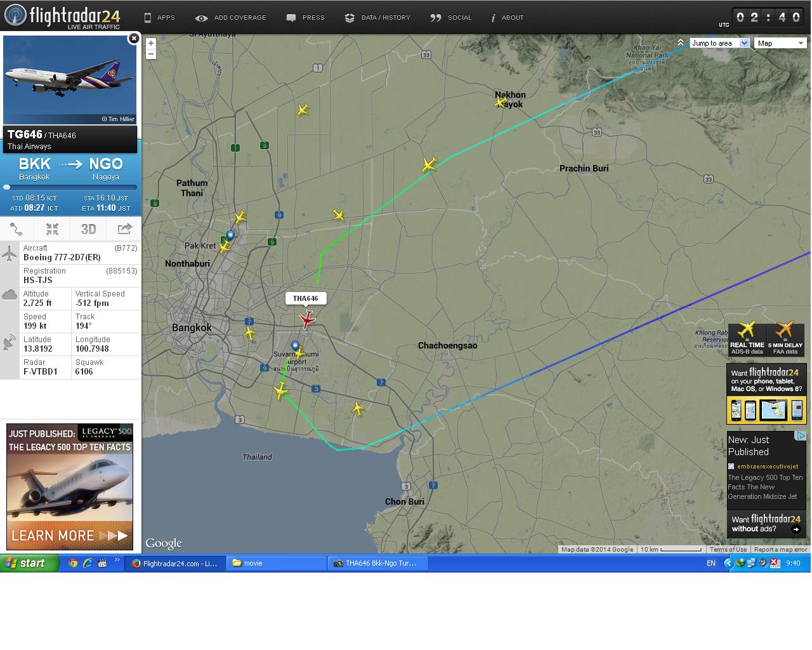Click the flight progress bar handle
The width and height of the screenshot is (812, 650).
click(7, 187)
